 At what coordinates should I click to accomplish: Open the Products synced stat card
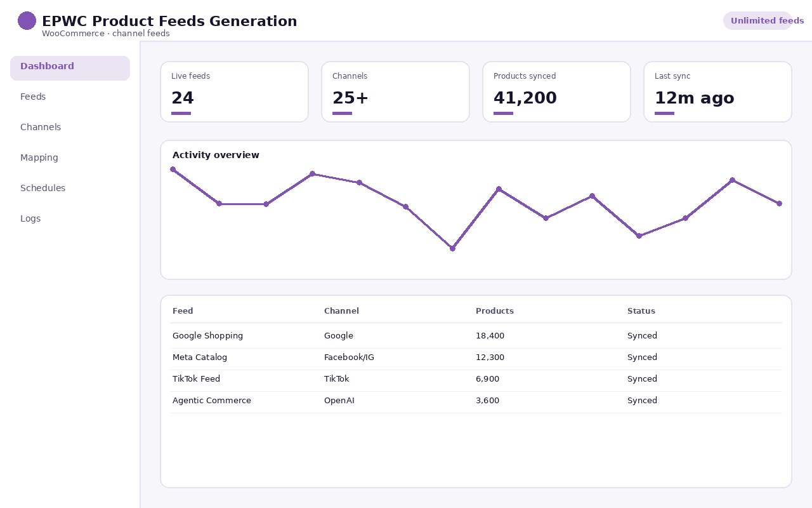tap(556, 91)
